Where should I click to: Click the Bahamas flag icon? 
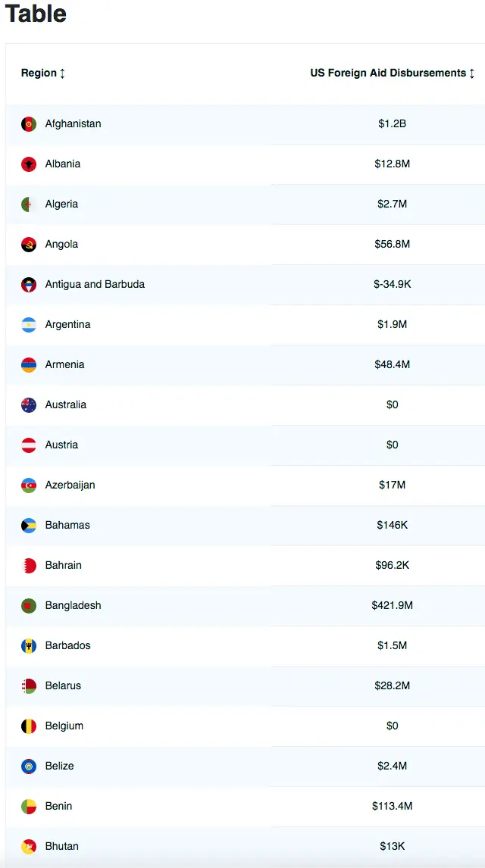click(29, 525)
